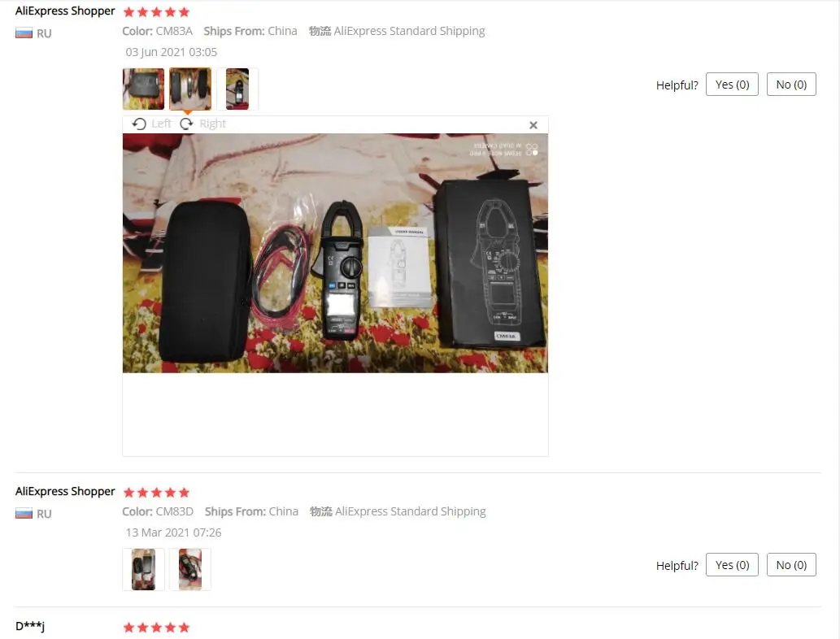The height and width of the screenshot is (639, 840).
Task: Mark the 03 Jun 2021 review helpful with Yes
Action: [732, 84]
